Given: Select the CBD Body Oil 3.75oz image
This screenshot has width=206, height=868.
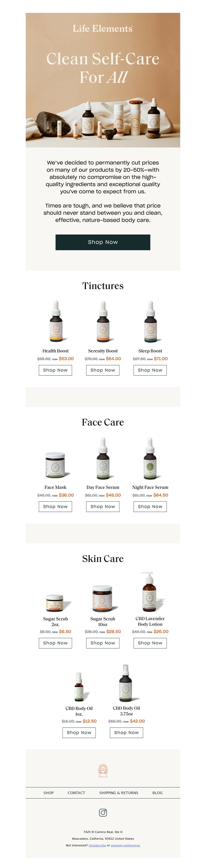Looking at the screenshot, I should (x=126, y=683).
